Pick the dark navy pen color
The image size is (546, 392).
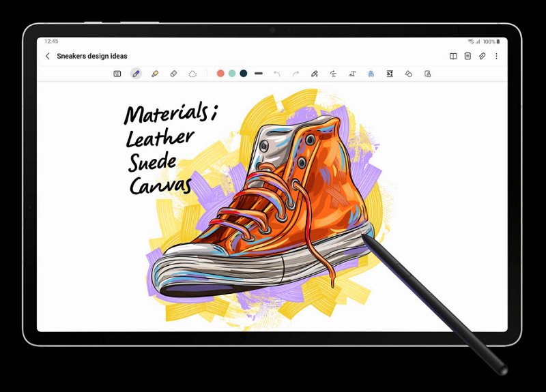coord(244,74)
